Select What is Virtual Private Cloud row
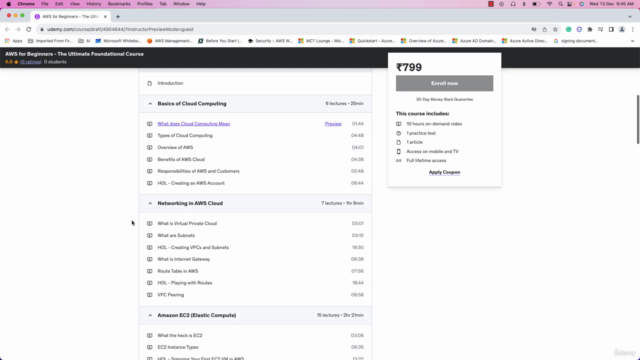The image size is (640, 360). click(x=255, y=224)
